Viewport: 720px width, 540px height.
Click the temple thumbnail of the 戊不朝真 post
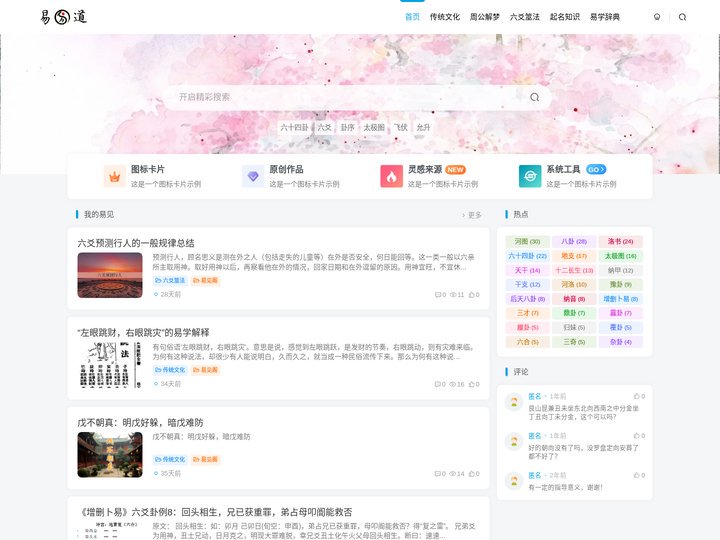point(110,455)
